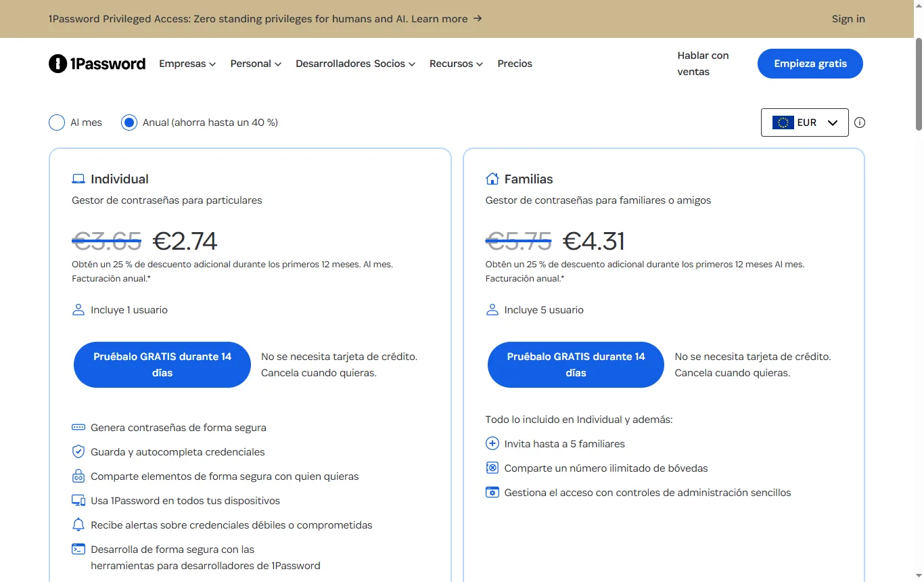924x582 pixels.
Task: Expand the Empresas menu
Action: (x=187, y=64)
